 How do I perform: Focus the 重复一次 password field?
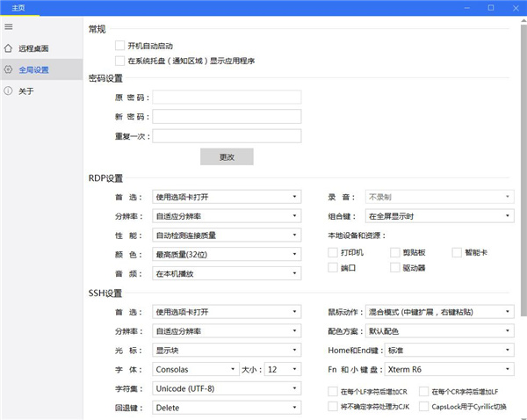(x=227, y=136)
